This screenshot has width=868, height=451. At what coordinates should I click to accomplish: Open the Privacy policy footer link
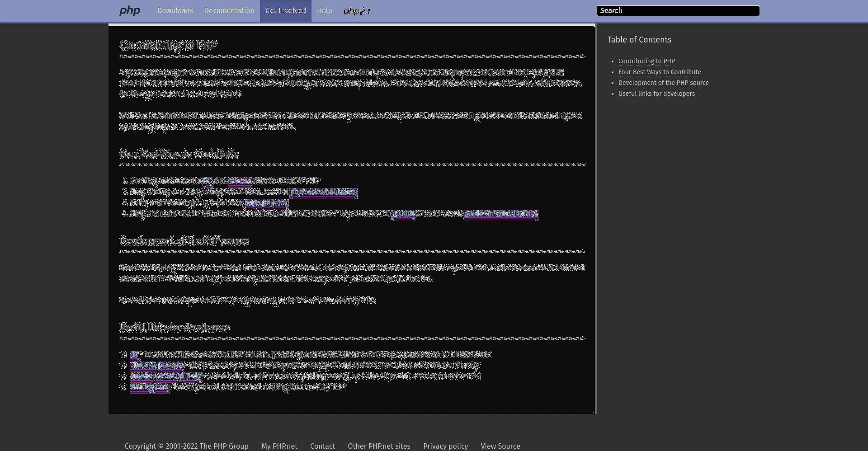pyautogui.click(x=445, y=446)
